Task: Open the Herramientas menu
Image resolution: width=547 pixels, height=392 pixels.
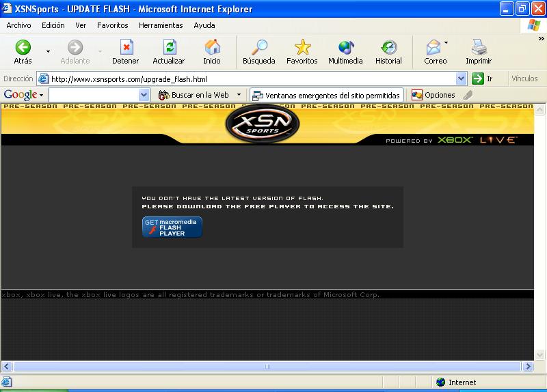Action: pos(161,25)
